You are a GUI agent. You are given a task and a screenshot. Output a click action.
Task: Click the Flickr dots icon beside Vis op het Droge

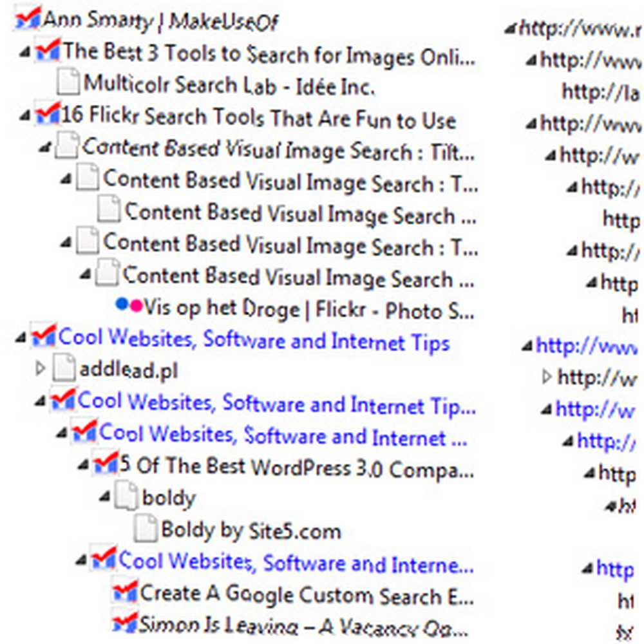[x=129, y=305]
